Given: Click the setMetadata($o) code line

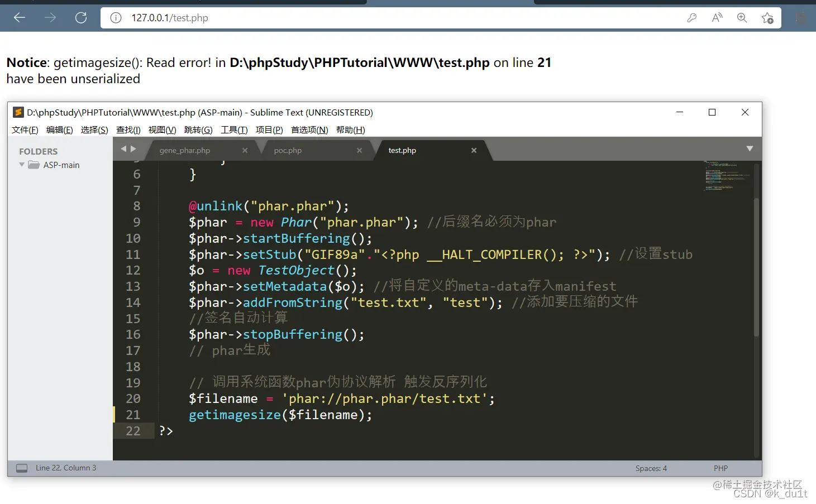Looking at the screenshot, I should click(276, 286).
